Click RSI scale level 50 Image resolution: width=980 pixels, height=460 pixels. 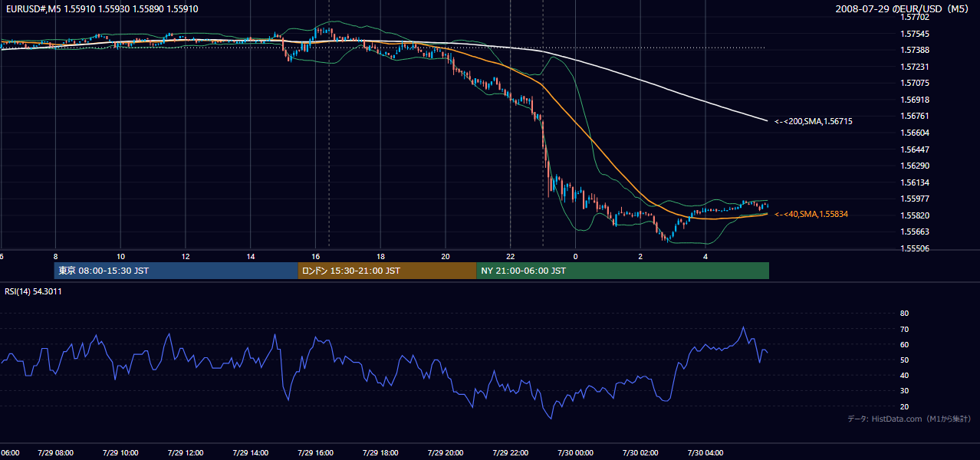pyautogui.click(x=904, y=360)
